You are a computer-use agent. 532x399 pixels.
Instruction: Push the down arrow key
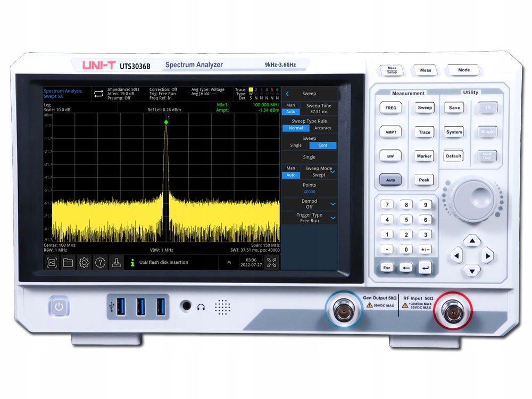[x=472, y=271]
